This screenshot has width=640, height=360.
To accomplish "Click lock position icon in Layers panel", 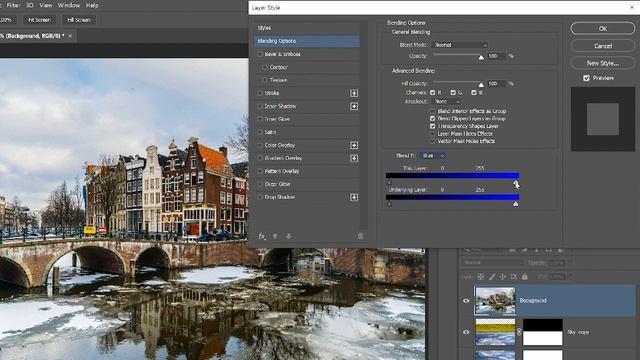I will click(x=502, y=277).
